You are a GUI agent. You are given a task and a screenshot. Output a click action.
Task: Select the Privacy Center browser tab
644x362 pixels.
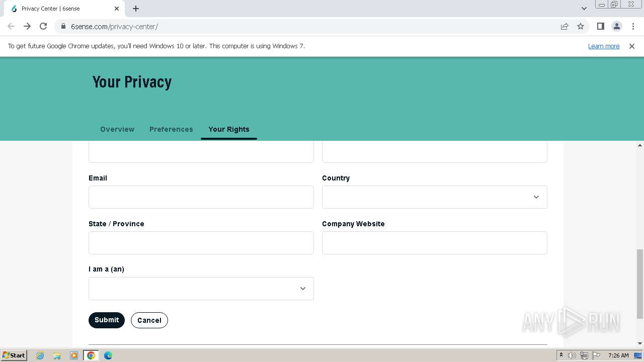63,9
